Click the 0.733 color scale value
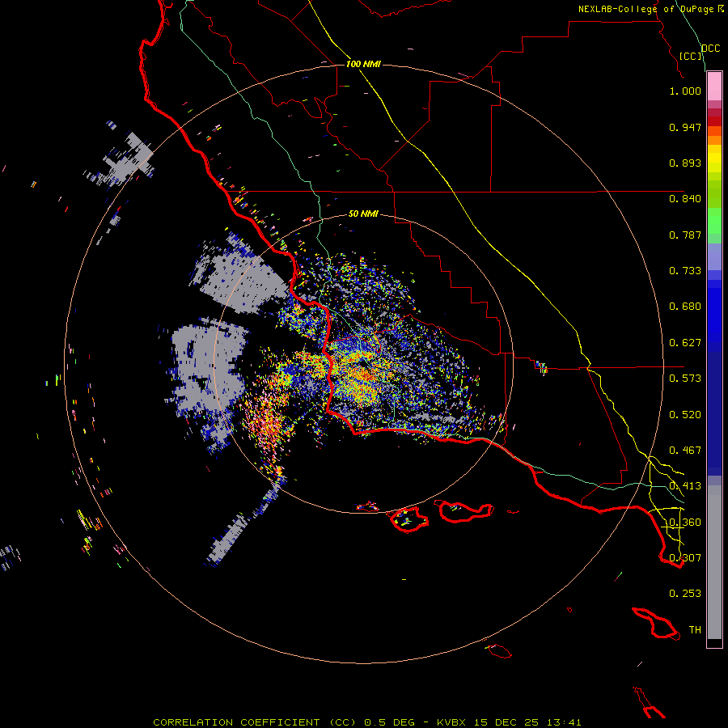Screen dimensions: 728x728 coord(685,271)
